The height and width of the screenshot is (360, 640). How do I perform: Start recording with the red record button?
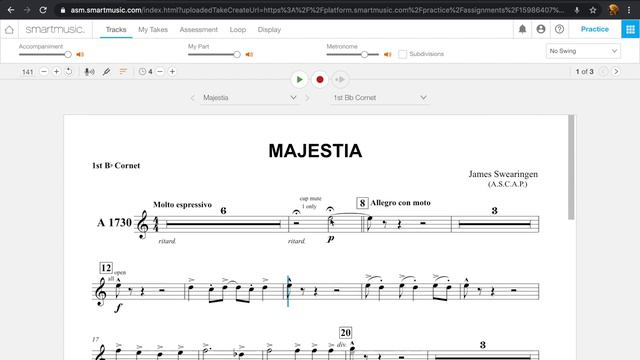point(320,80)
